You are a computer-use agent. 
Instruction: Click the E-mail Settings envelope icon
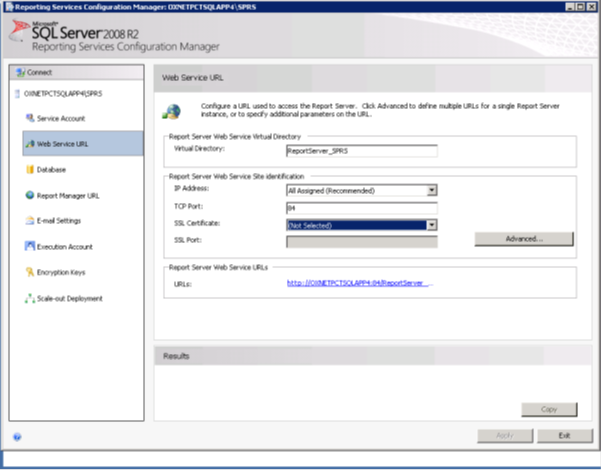pos(30,220)
